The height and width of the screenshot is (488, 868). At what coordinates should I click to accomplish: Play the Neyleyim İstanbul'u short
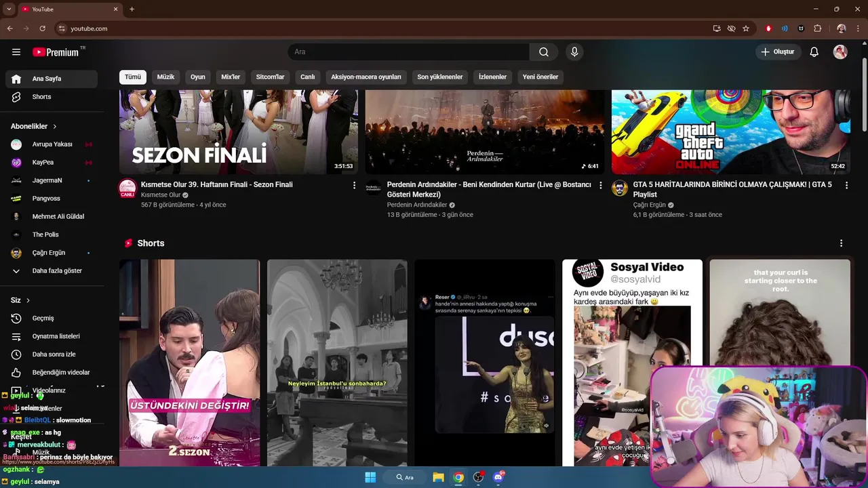tap(337, 363)
